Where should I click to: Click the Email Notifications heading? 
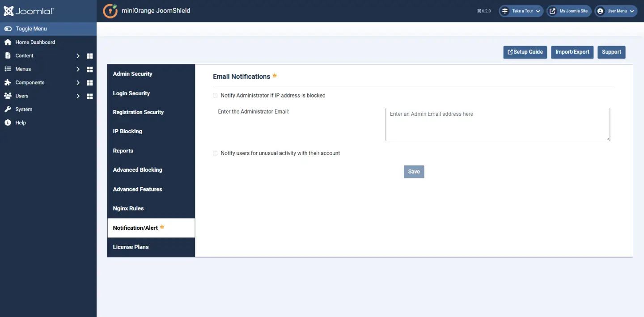(241, 76)
